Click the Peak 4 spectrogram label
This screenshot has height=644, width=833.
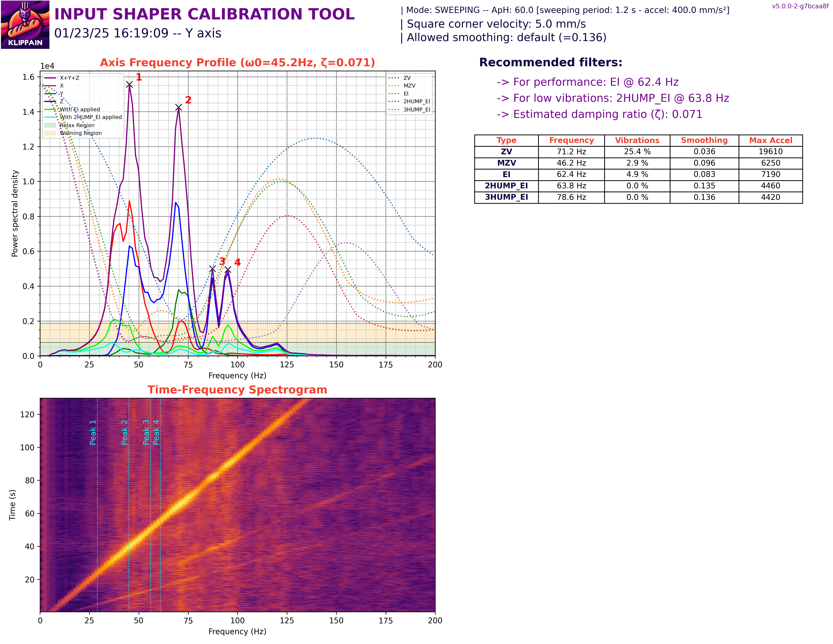[x=156, y=432]
